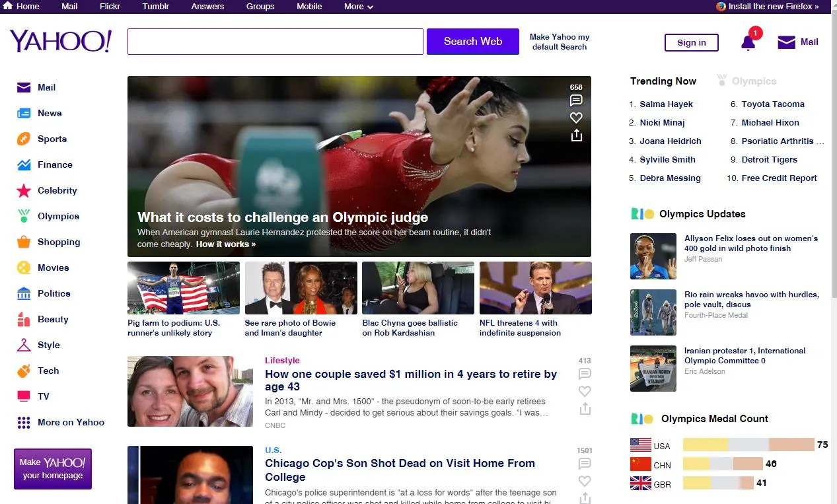
Task: Click the Yahoo logo
Action: click(x=61, y=41)
